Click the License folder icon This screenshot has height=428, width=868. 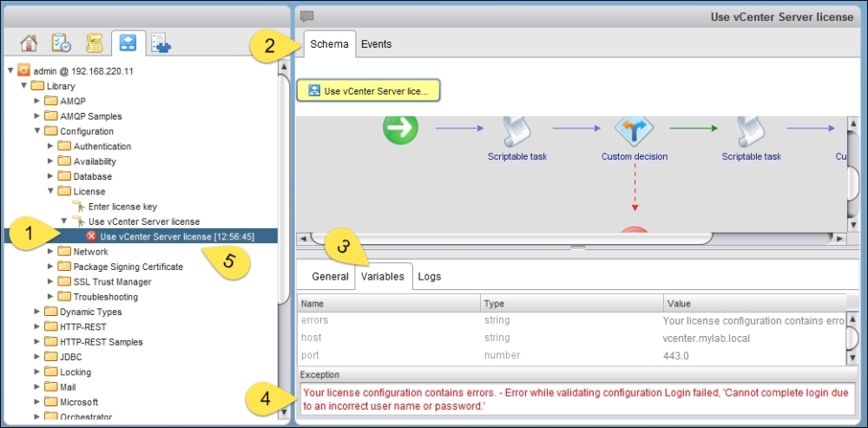tap(65, 191)
